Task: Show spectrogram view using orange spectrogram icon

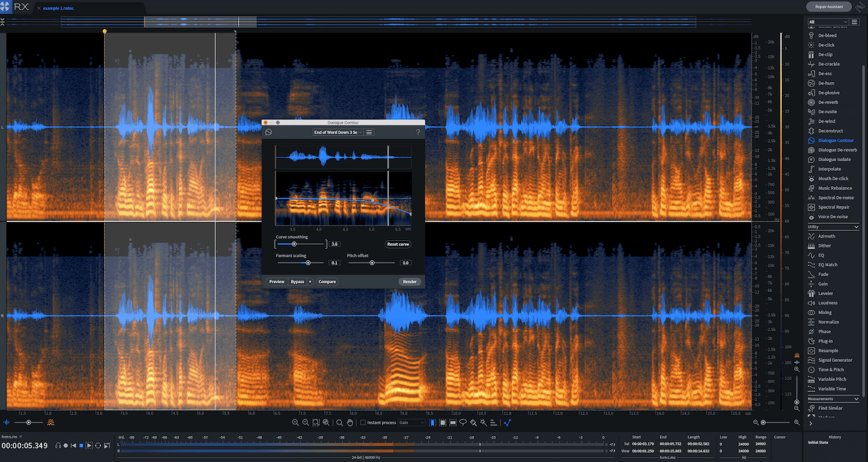Action: coord(50,422)
